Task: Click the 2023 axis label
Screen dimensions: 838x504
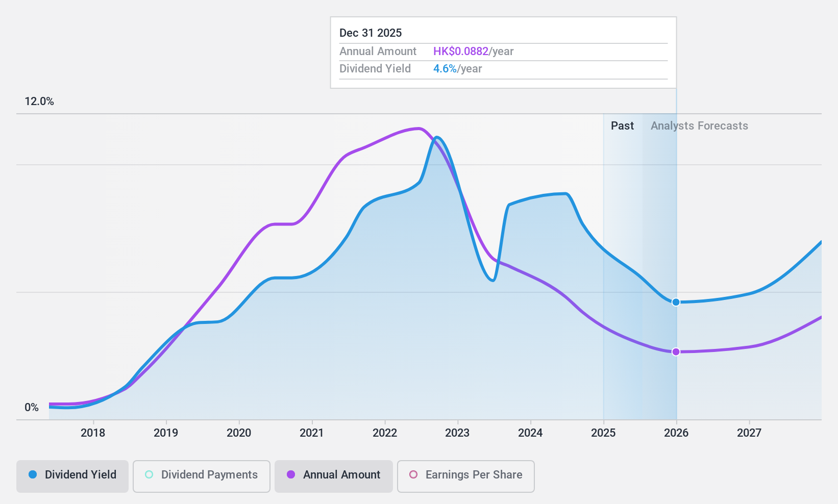Action: [x=457, y=433]
